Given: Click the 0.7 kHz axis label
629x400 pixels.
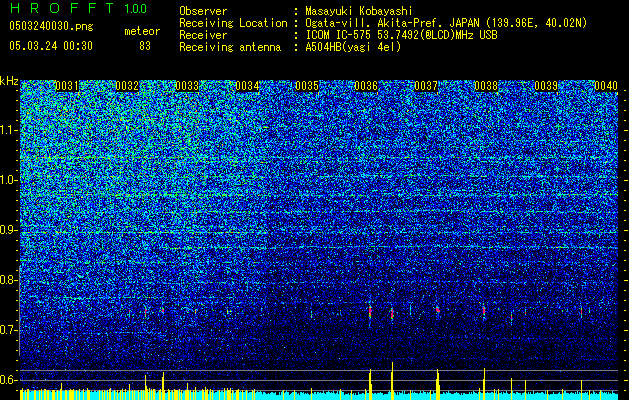Looking at the screenshot, I should pyautogui.click(x=8, y=330).
